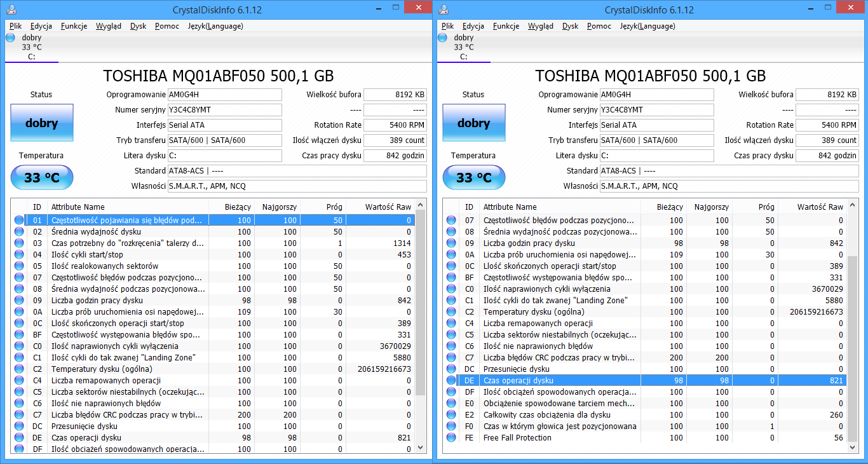Open Język(Language) menu in left window
The height and width of the screenshot is (464, 868).
[215, 26]
